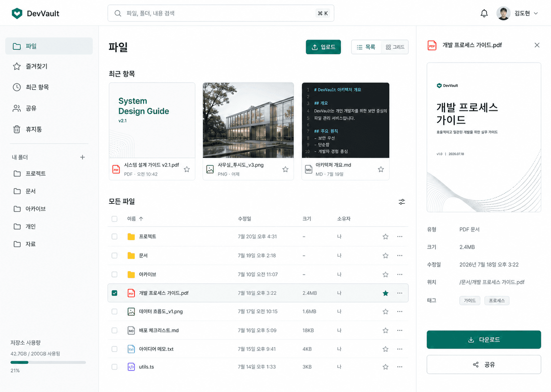Viewport: 551px width, 392px height.
Task: Switch to 그리드 view
Action: point(395,47)
